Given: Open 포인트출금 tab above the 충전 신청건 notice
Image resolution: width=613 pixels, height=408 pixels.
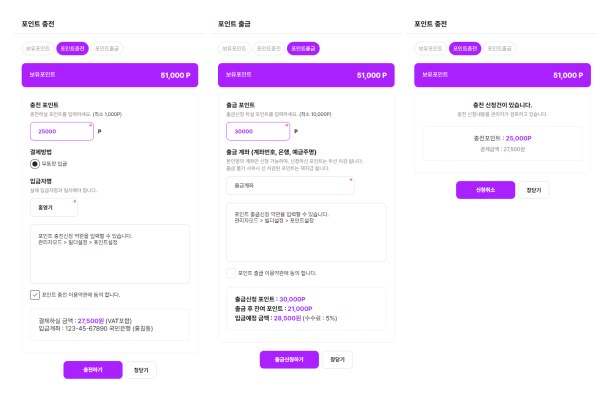Looking at the screenshot, I should tap(499, 48).
